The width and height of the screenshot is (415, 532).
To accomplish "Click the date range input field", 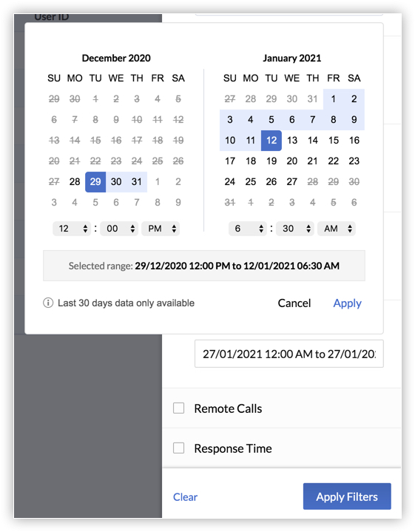I will click(x=289, y=354).
